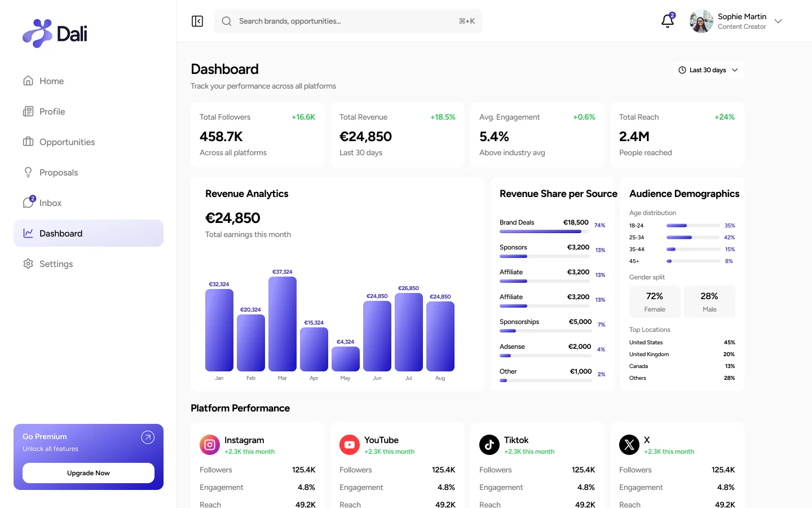This screenshot has width=812, height=508.
Task: Click the Total Reach card
Action: point(677,135)
